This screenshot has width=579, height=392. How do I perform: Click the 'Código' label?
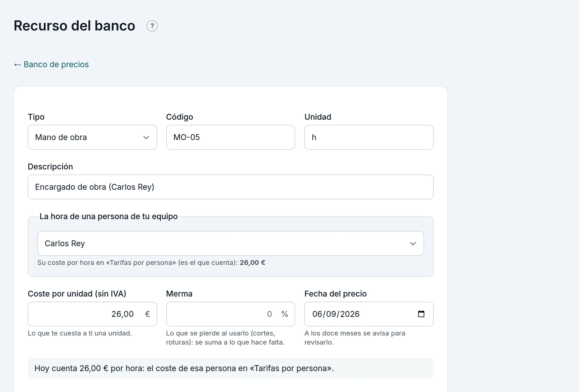tap(180, 117)
